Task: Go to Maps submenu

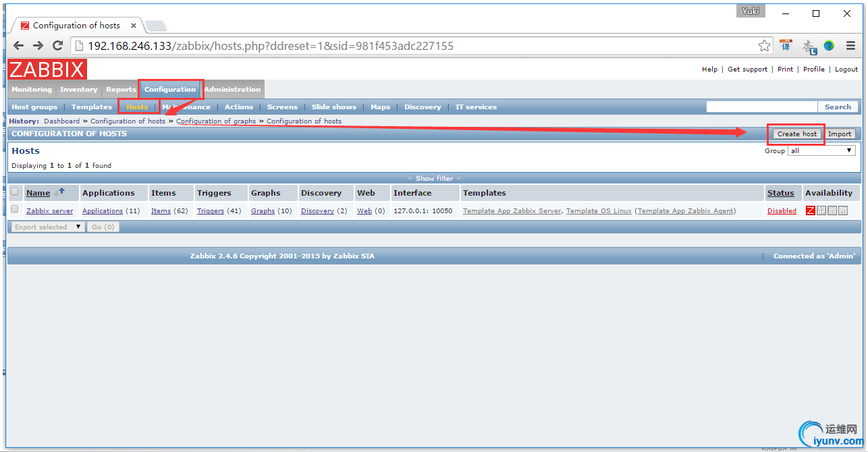Action: tap(380, 107)
